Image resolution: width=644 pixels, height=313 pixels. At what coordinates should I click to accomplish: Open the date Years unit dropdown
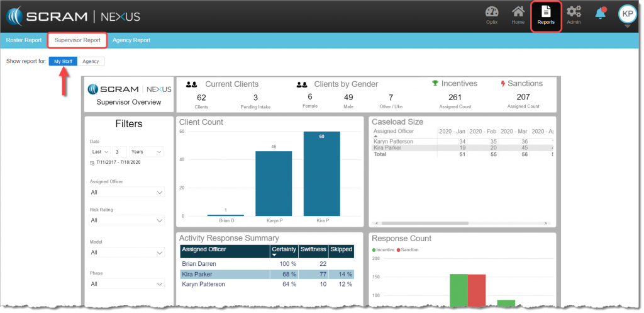[x=146, y=152]
